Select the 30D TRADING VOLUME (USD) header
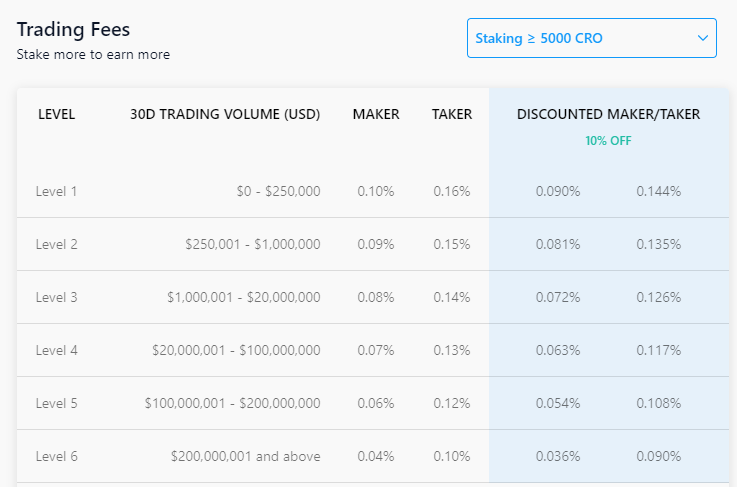 [x=225, y=114]
